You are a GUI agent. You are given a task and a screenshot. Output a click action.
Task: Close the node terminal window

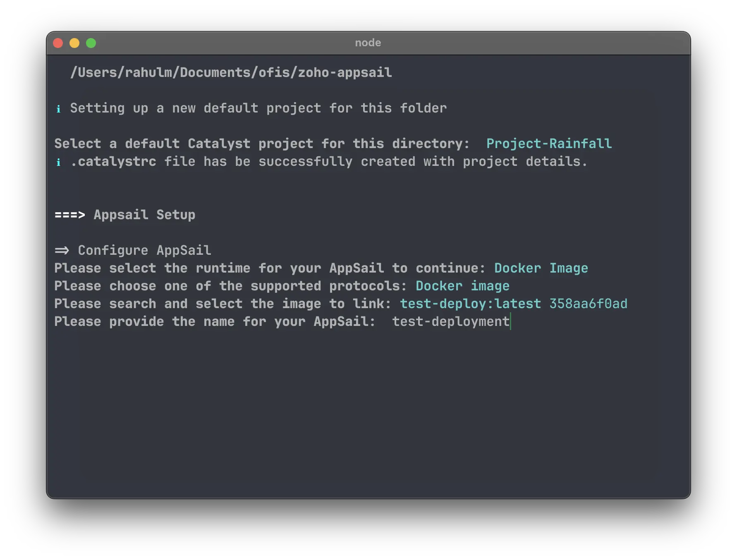point(58,43)
